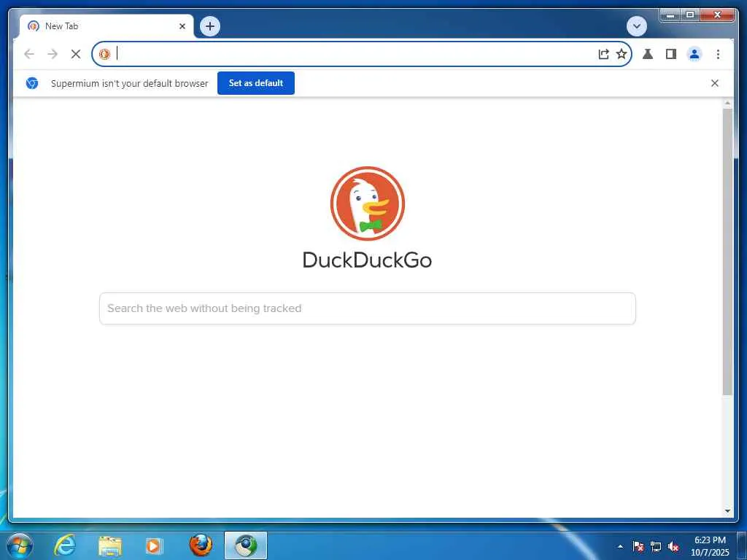Open the user profile menu
The width and height of the screenshot is (747, 560).
pos(694,54)
